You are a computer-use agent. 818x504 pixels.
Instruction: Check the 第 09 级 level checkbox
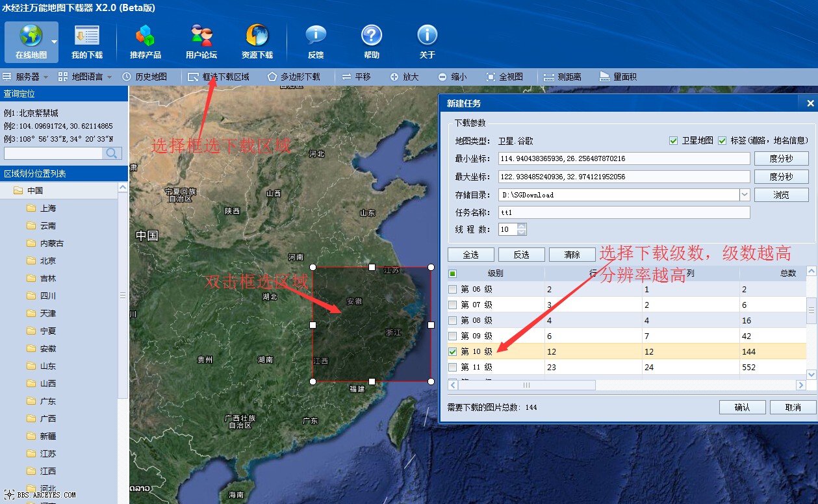(453, 336)
